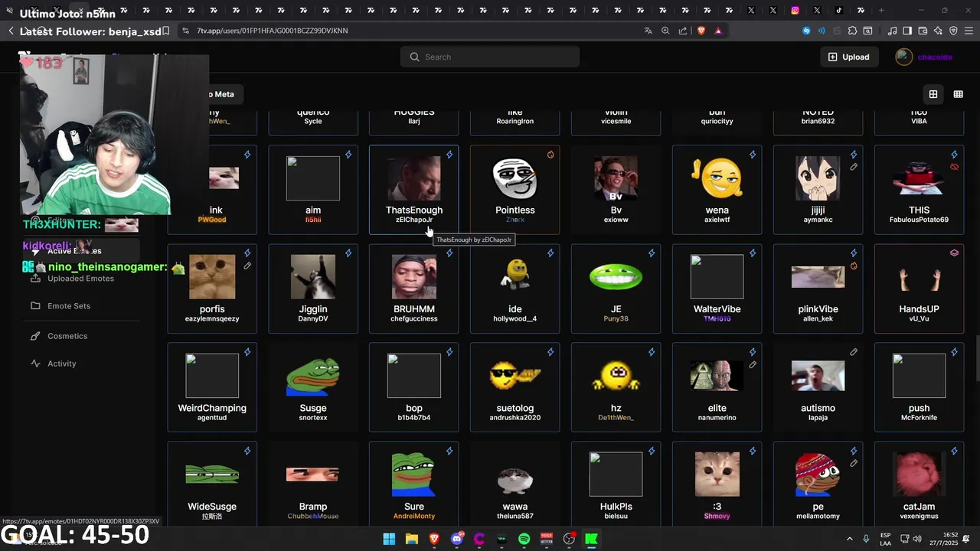The image size is (980, 551).
Task: Switch to the Instagram tab
Action: point(795,10)
